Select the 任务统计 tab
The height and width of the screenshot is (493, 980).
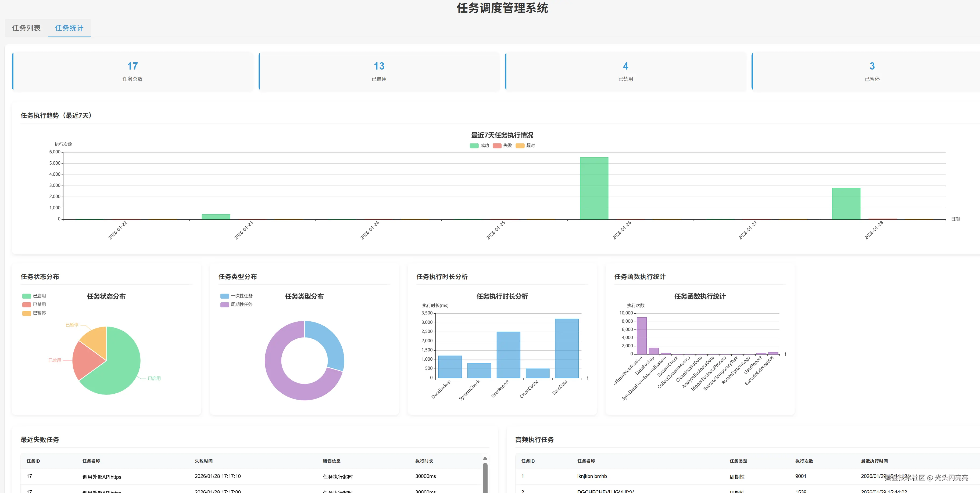(69, 28)
